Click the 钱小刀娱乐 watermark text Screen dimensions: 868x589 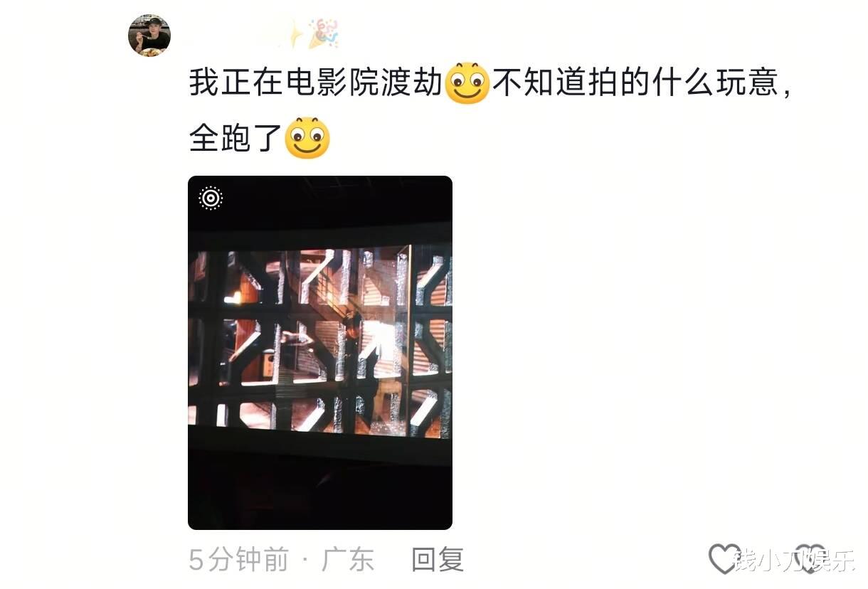click(792, 561)
